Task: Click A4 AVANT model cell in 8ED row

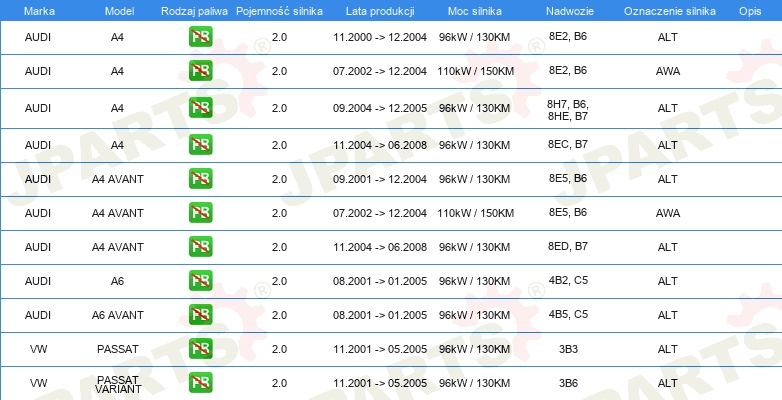Action: click(x=118, y=247)
